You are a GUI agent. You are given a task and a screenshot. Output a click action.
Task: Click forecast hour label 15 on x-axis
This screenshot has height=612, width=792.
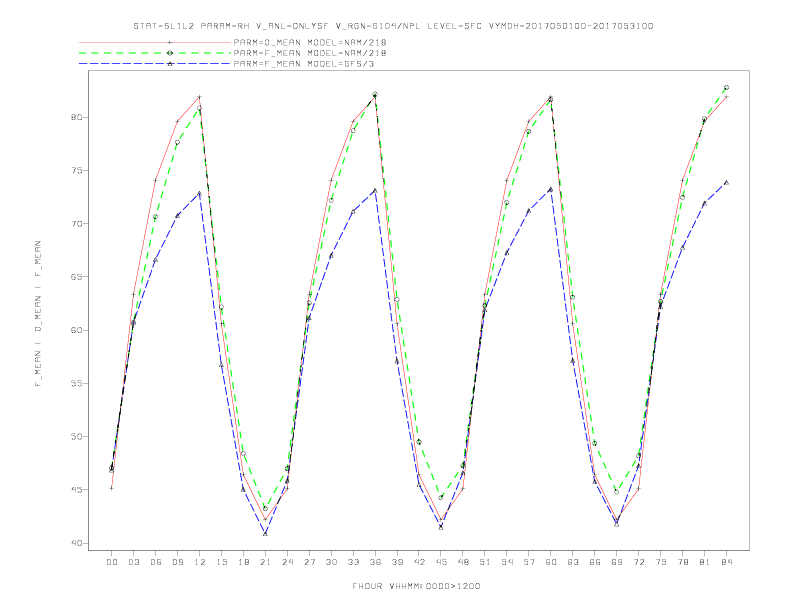[x=221, y=562]
